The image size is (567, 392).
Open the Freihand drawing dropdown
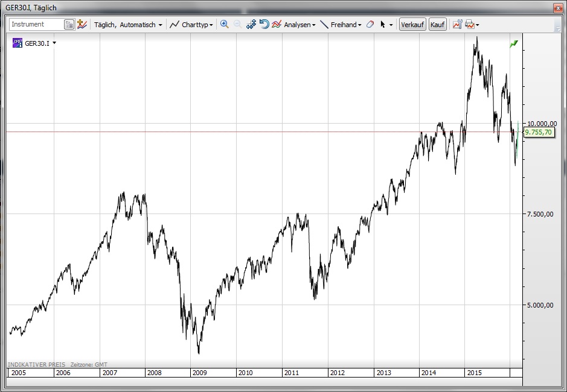346,25
